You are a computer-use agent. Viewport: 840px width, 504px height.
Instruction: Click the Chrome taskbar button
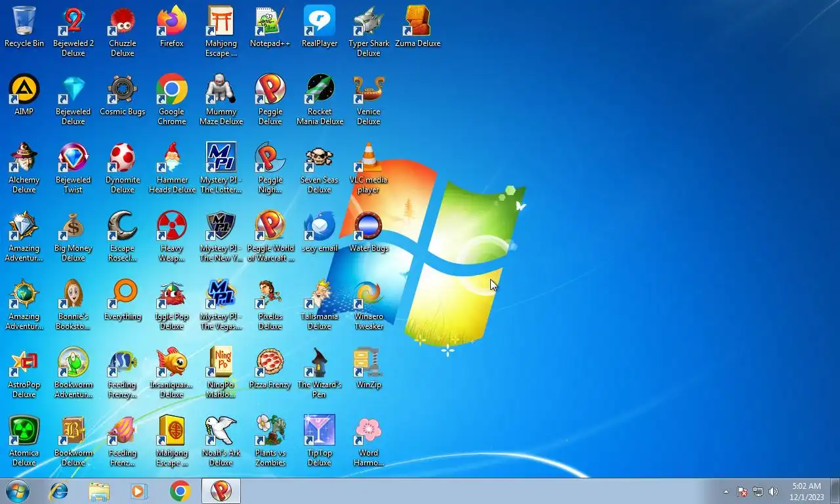[x=180, y=491]
